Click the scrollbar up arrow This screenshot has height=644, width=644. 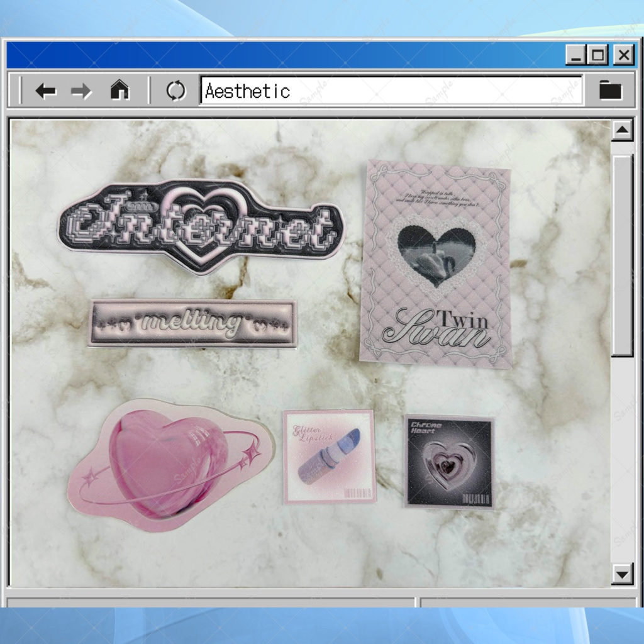click(622, 130)
